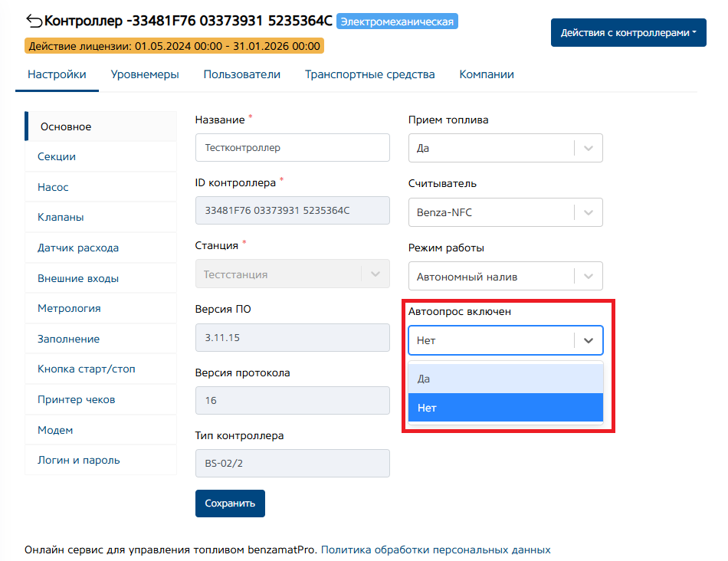This screenshot has width=728, height=561.
Task: Click the back arrow icon beside Контроллер
Action: pos(34,21)
